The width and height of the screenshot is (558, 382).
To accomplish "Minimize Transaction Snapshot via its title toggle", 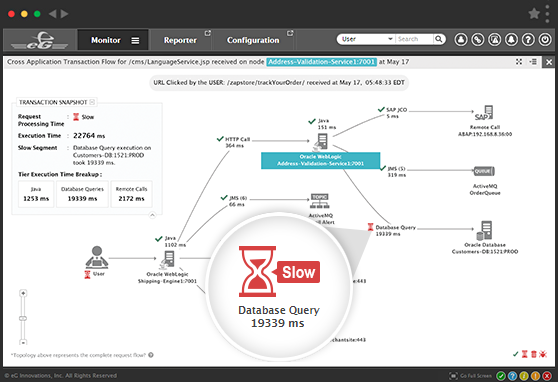I will point(92,102).
